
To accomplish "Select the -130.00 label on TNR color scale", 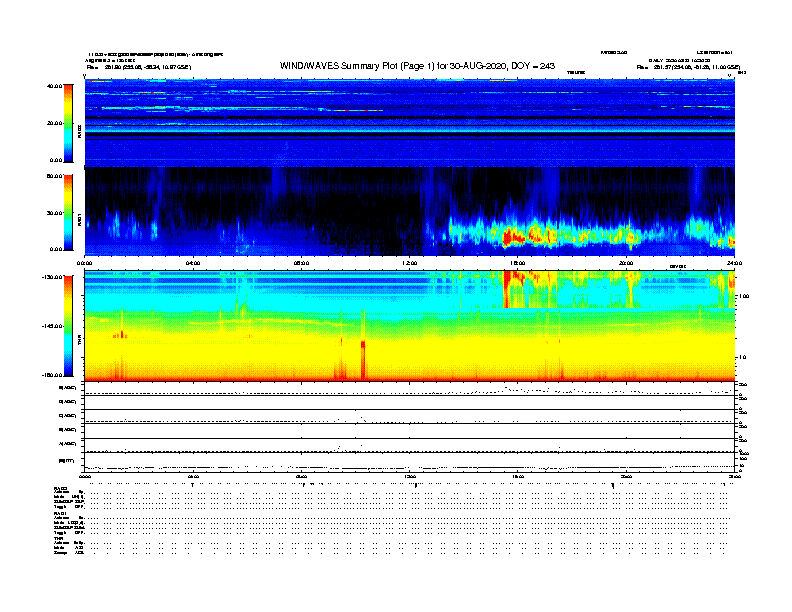I will (53, 277).
